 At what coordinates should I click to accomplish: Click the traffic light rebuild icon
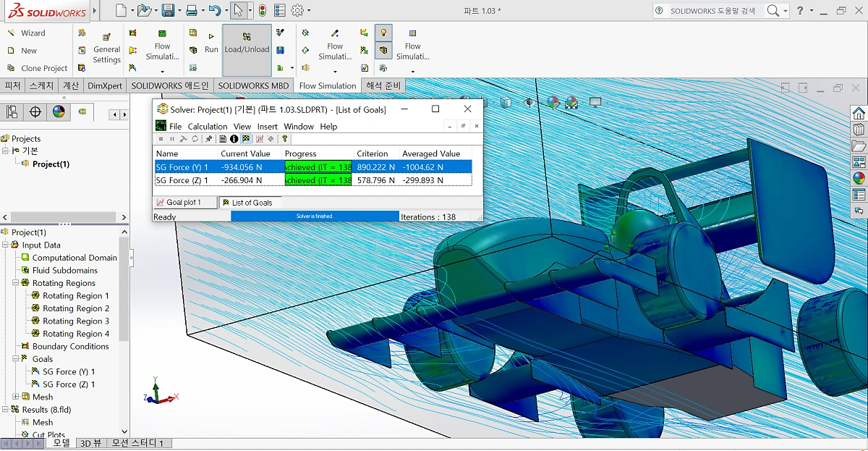[x=262, y=11]
